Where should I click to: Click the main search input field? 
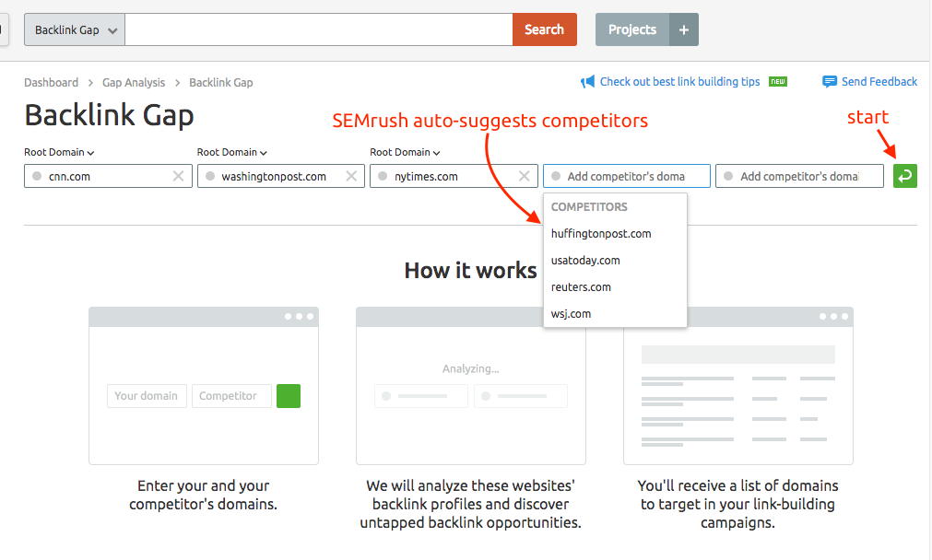pyautogui.click(x=319, y=29)
